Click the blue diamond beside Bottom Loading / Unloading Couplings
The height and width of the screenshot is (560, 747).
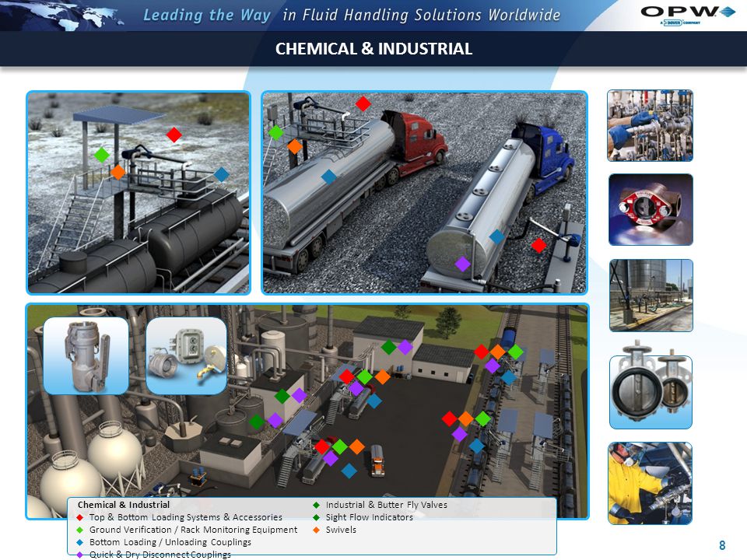coord(79,542)
